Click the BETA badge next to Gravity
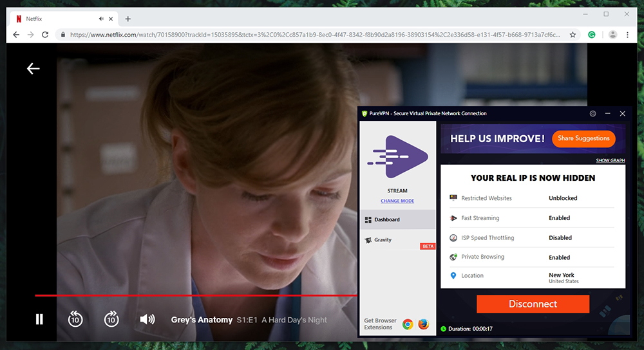This screenshot has width=644, height=350. click(428, 246)
